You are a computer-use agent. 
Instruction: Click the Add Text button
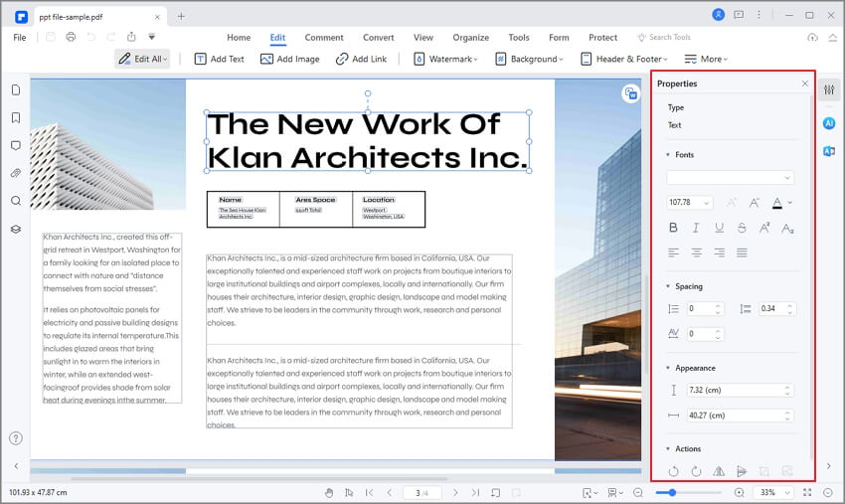pyautogui.click(x=220, y=59)
